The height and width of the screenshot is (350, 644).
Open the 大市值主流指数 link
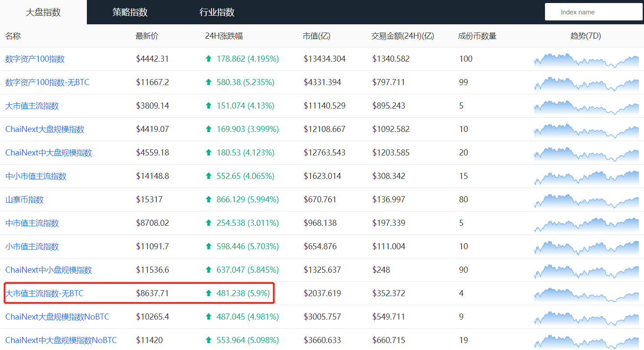[x=32, y=106]
